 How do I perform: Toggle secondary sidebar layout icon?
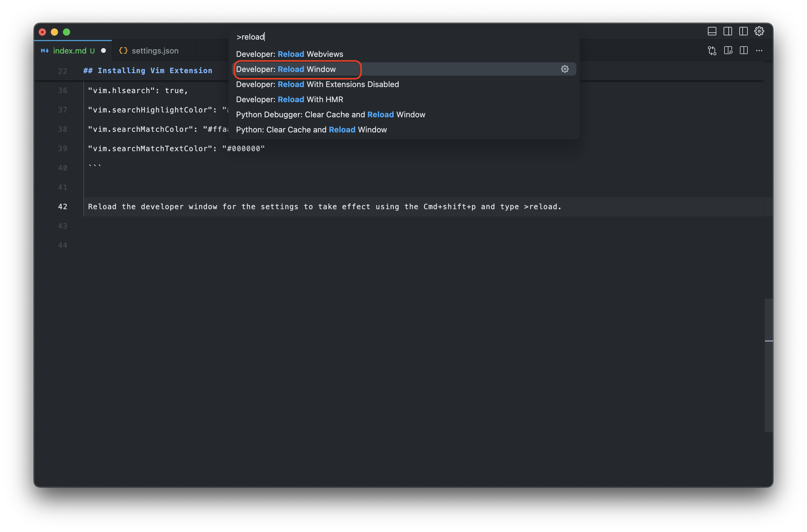click(x=743, y=31)
